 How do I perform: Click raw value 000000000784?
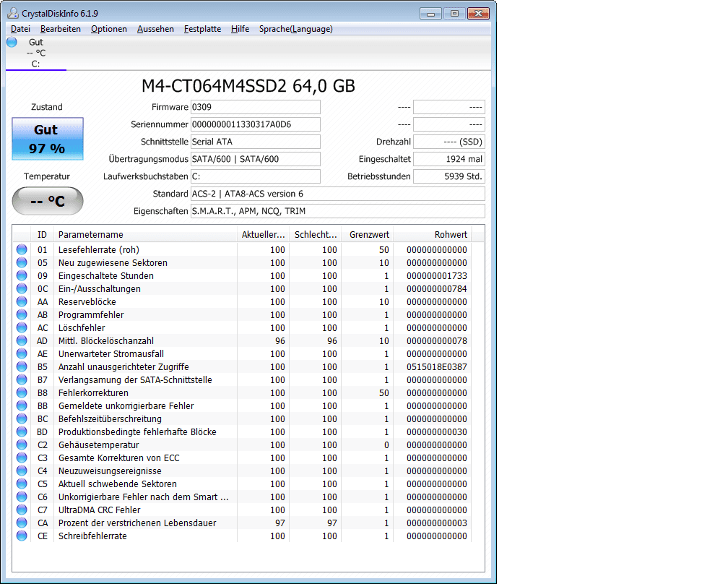[437, 288]
